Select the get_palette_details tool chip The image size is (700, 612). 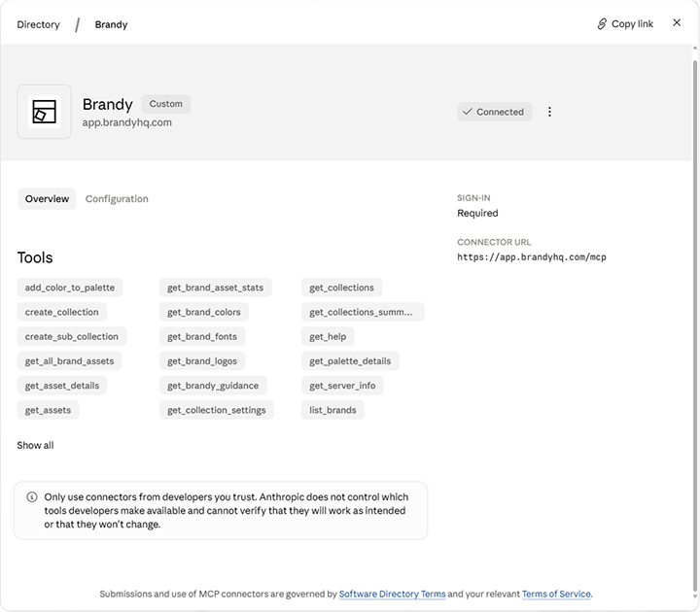[x=350, y=360]
